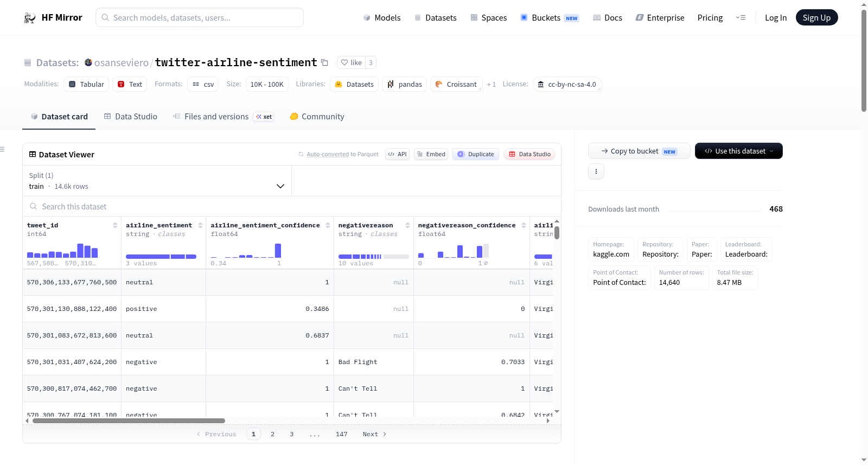
Task: Sort the airline_sentiment_confidence column
Action: pos(328,225)
